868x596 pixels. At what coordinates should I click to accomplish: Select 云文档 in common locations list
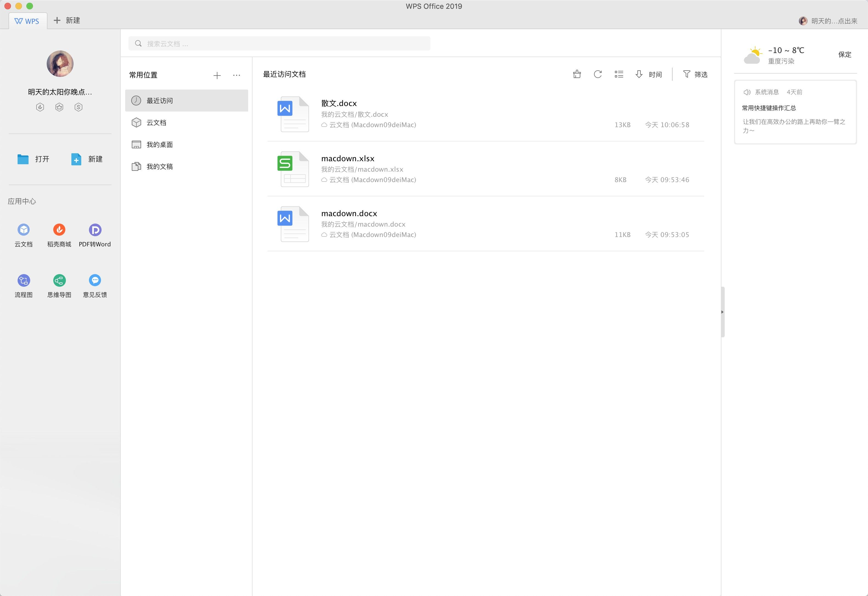tap(156, 122)
